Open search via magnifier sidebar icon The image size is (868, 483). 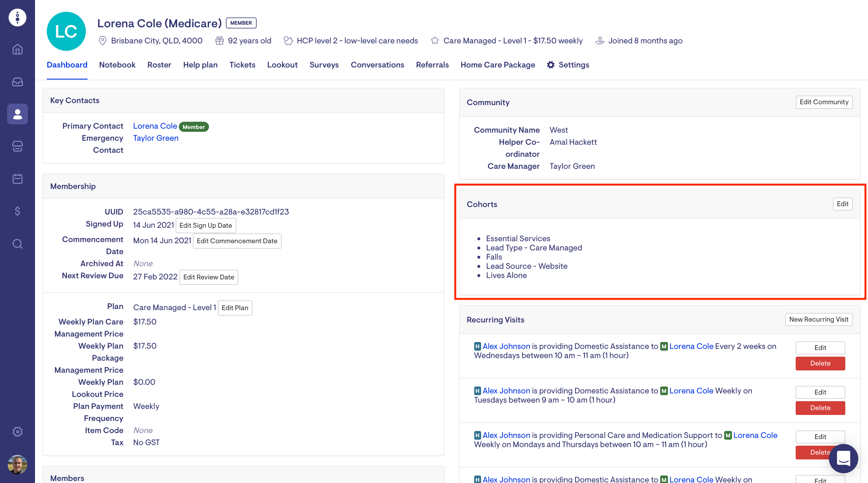pyautogui.click(x=18, y=243)
